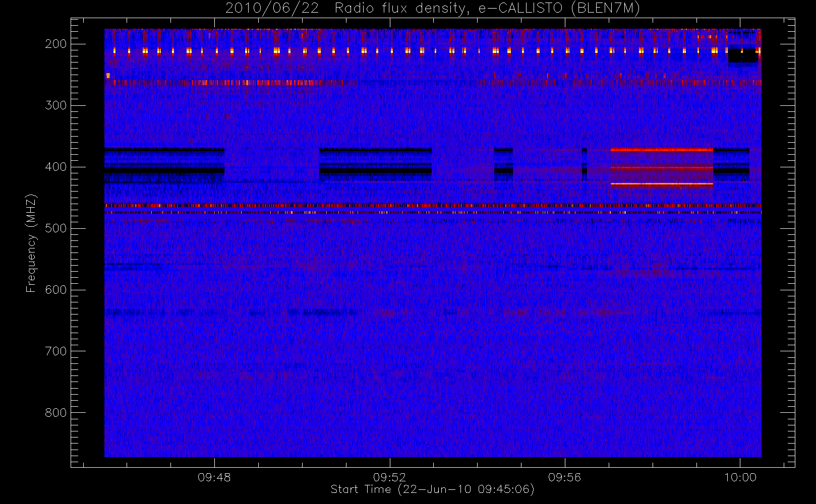Click the 700 frequency tick label

point(56,351)
